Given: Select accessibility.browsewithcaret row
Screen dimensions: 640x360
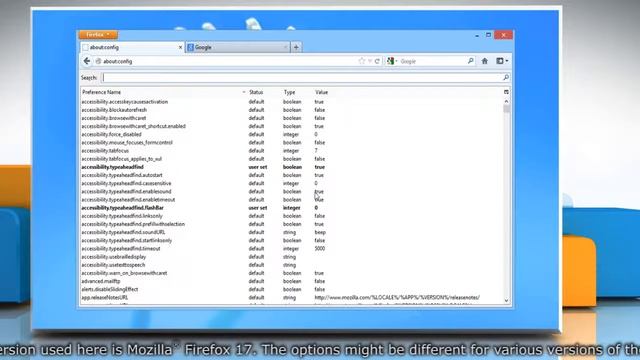Looking at the screenshot, I should (x=291, y=118).
